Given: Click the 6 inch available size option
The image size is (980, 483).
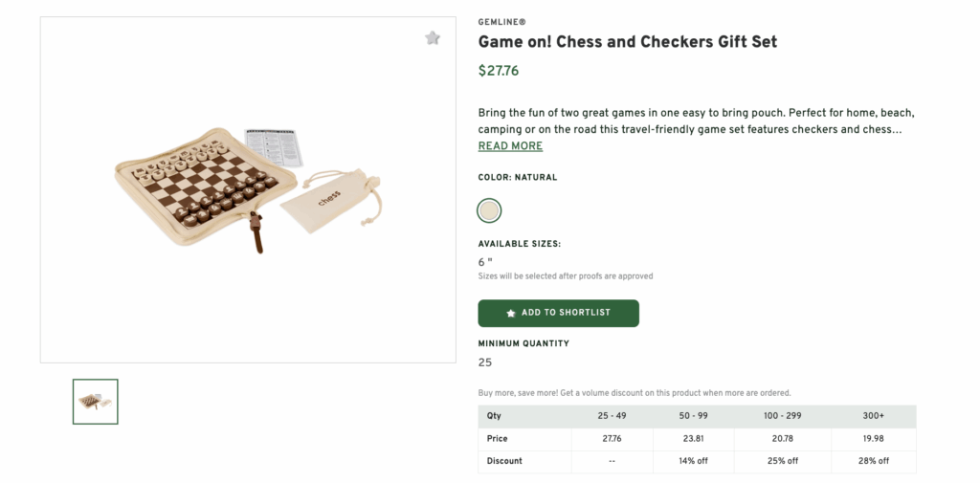Looking at the screenshot, I should click(x=485, y=262).
